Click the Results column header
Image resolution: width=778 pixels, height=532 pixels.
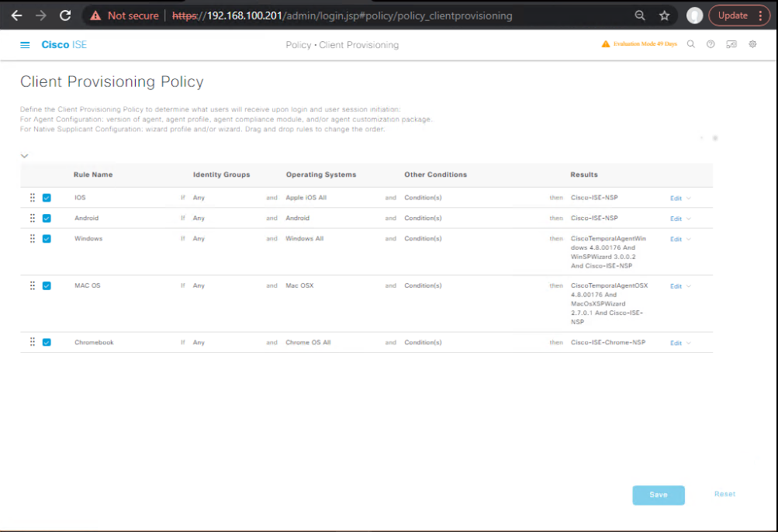(583, 174)
